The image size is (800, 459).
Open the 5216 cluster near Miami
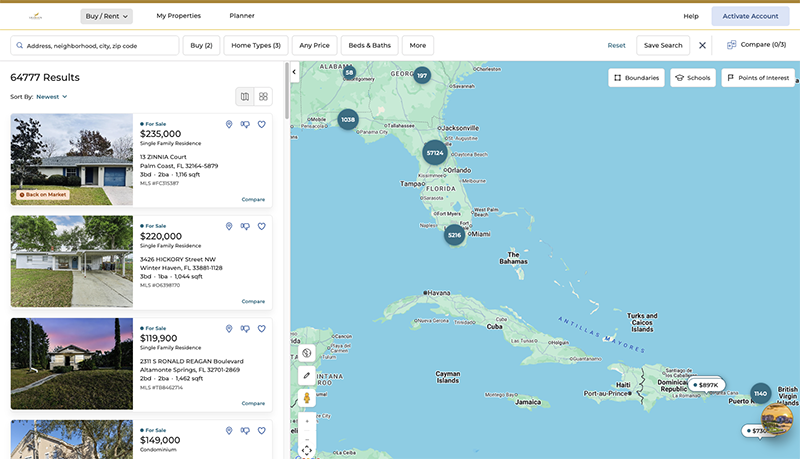point(454,235)
